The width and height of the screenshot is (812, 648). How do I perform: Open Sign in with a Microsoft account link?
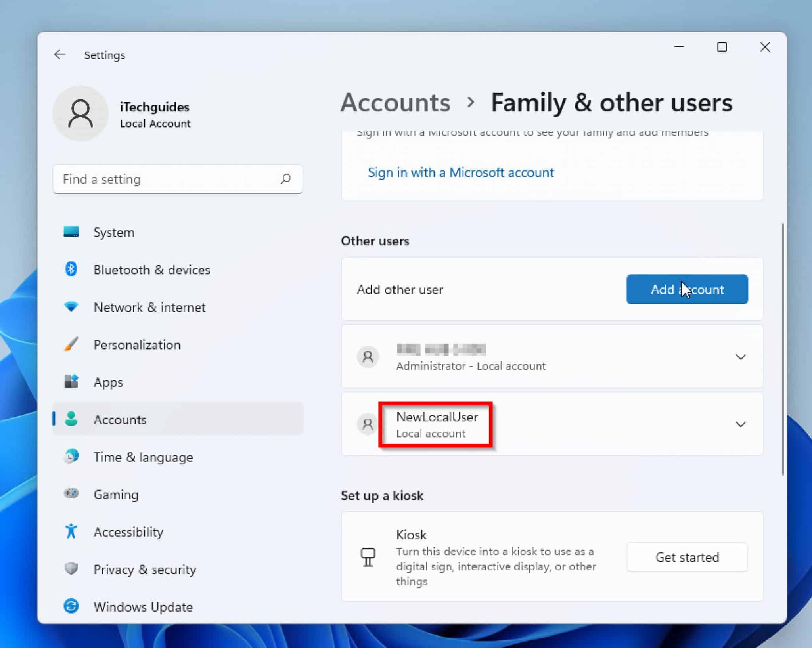coord(461,172)
